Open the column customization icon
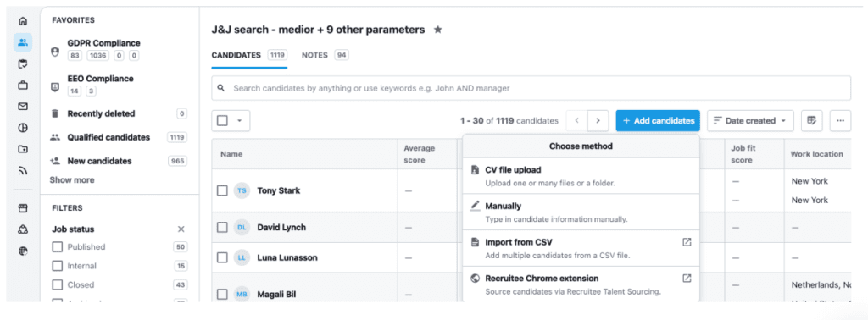This screenshot has width=868, height=320. click(811, 120)
